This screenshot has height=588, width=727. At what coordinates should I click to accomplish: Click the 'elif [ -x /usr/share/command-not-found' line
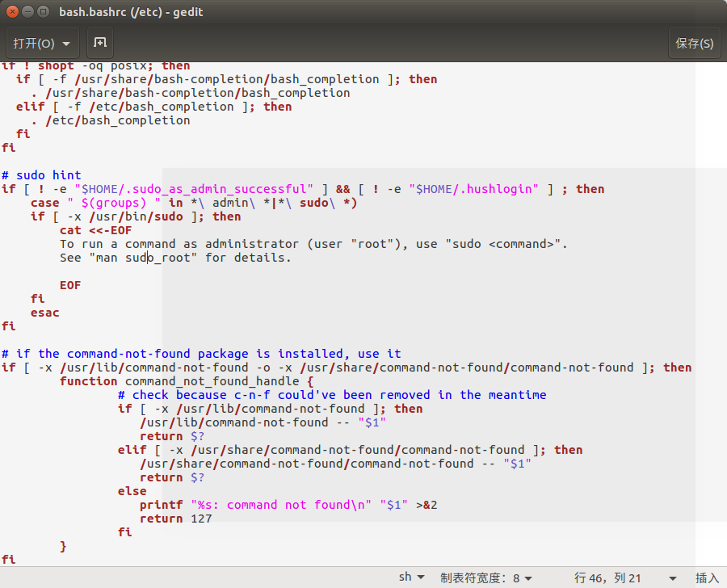350,450
